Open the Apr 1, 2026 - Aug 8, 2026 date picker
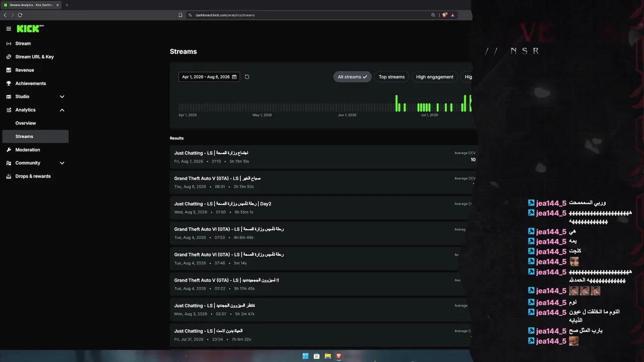The width and height of the screenshot is (644, 362). pyautogui.click(x=209, y=77)
